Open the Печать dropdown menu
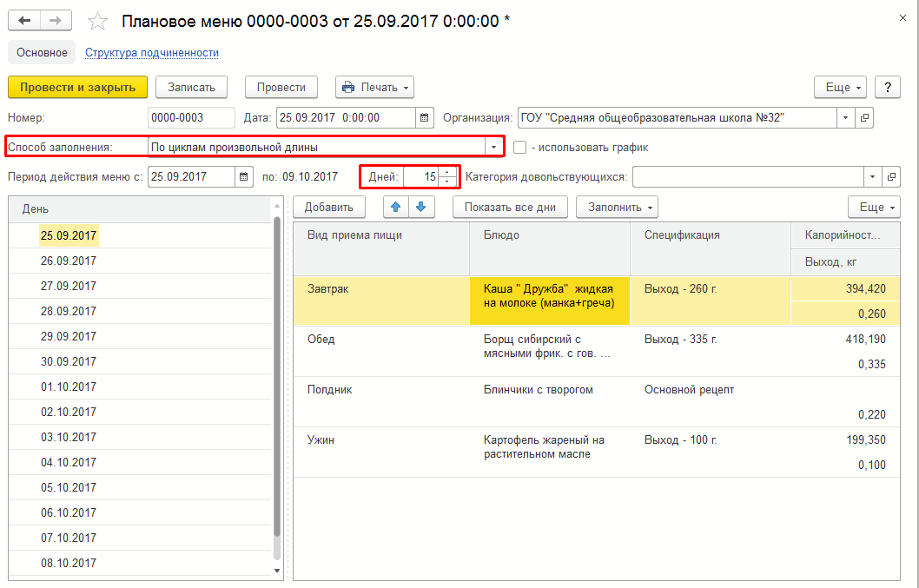Screen dimensions: 919x588 374,88
